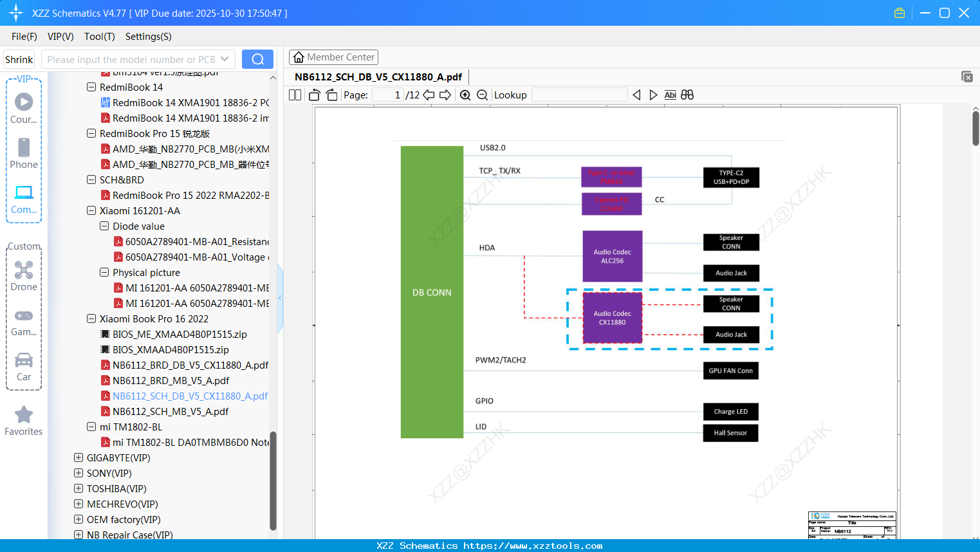The height and width of the screenshot is (552, 980).
Task: Open the Courses category in the VIP sidebar
Action: coord(24,109)
